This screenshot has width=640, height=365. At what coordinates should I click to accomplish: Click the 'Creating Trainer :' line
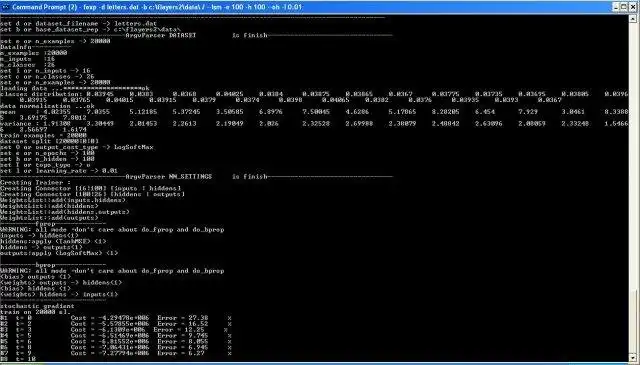pyautogui.click(x=35, y=182)
